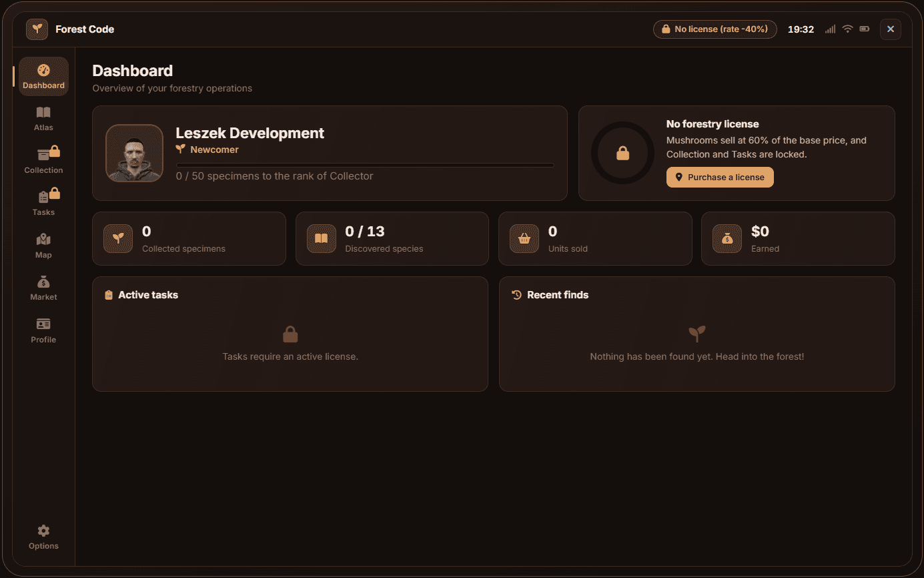Open the Map section

(43, 246)
